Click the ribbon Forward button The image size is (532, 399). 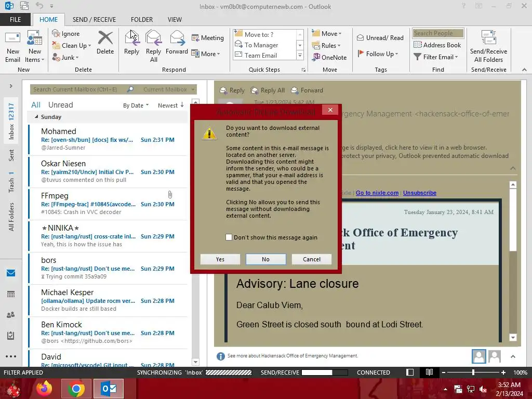point(177,43)
